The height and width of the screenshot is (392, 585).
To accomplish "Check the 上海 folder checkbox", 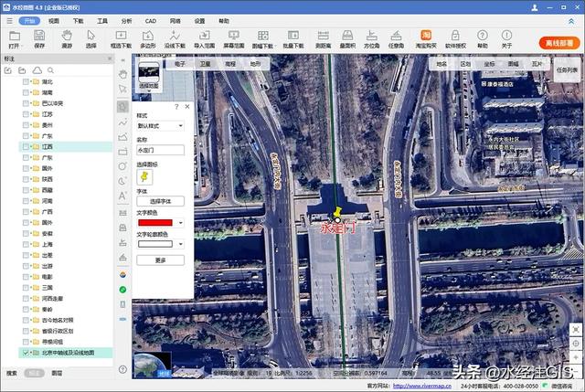I will point(26,244).
